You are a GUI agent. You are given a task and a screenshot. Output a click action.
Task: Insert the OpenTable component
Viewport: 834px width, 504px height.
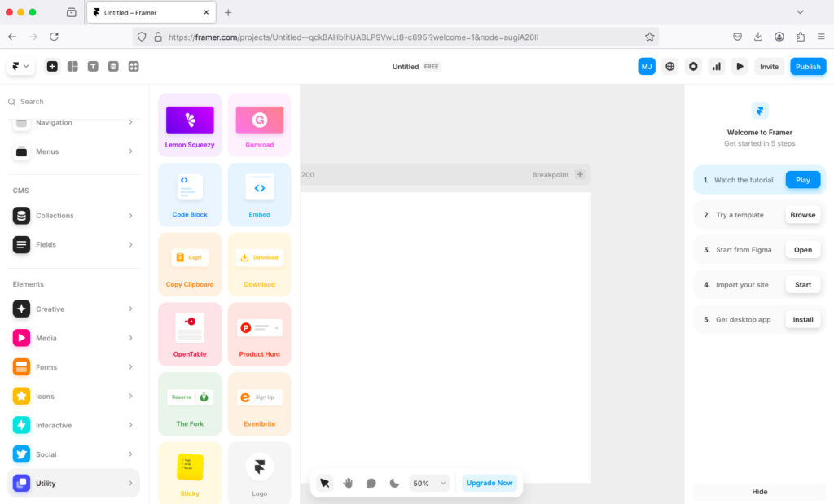(x=190, y=334)
